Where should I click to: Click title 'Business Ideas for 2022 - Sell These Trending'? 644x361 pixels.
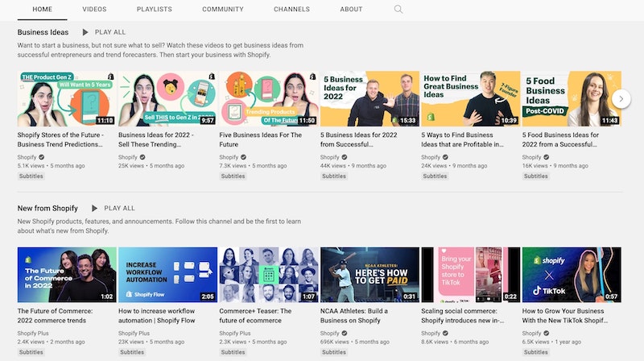(156, 139)
